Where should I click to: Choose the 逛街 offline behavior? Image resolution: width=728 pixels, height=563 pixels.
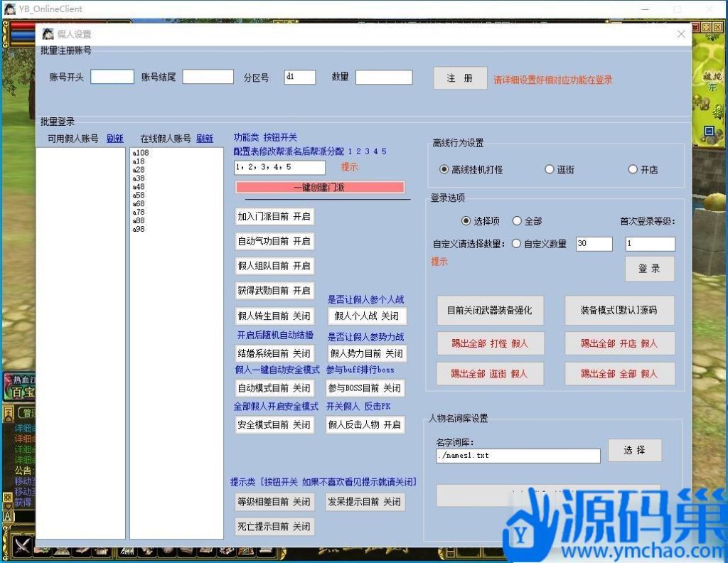coord(549,170)
